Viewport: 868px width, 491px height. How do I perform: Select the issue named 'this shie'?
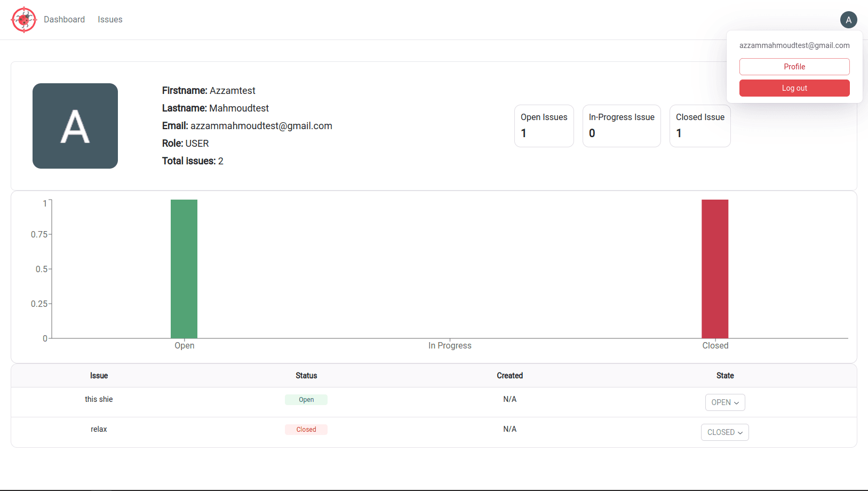tap(99, 399)
